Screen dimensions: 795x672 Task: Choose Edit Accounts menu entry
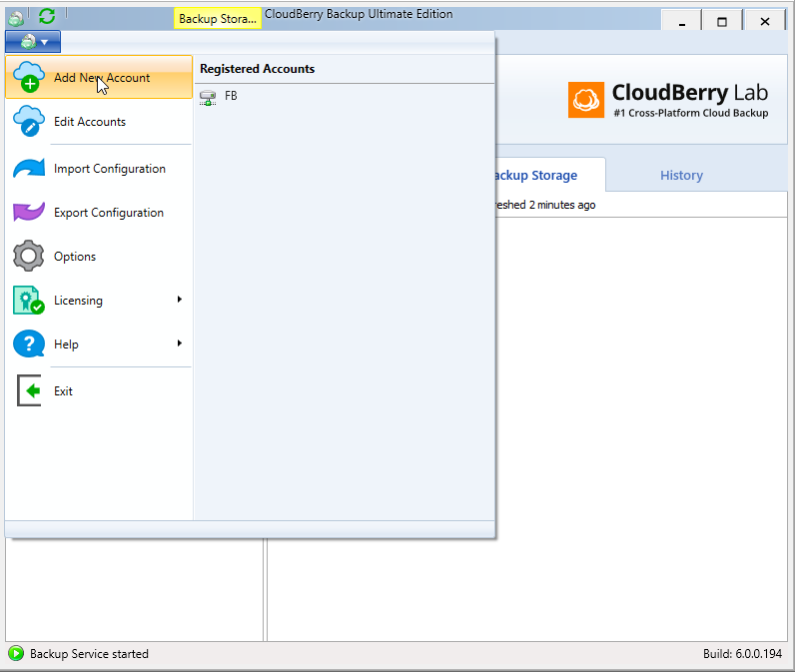[99, 121]
